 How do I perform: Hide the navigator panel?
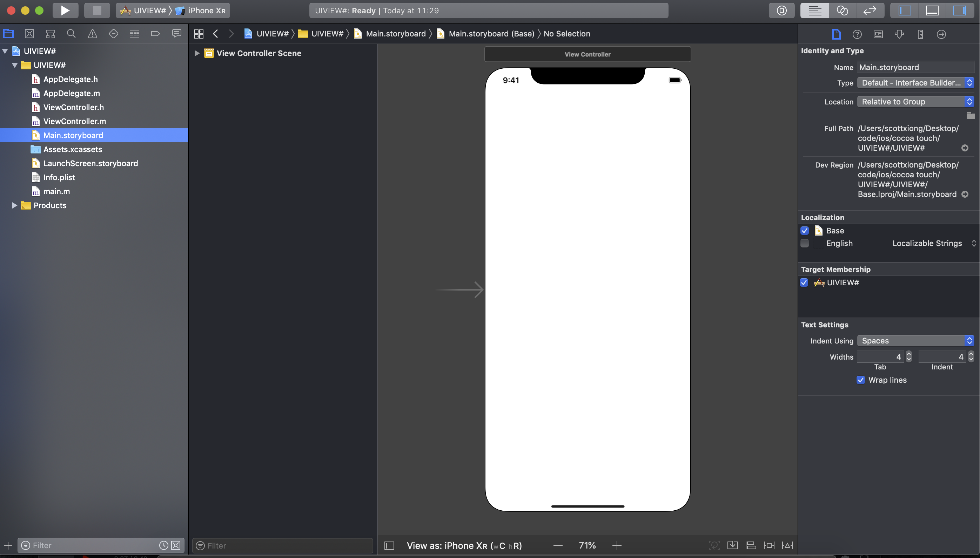pos(905,11)
